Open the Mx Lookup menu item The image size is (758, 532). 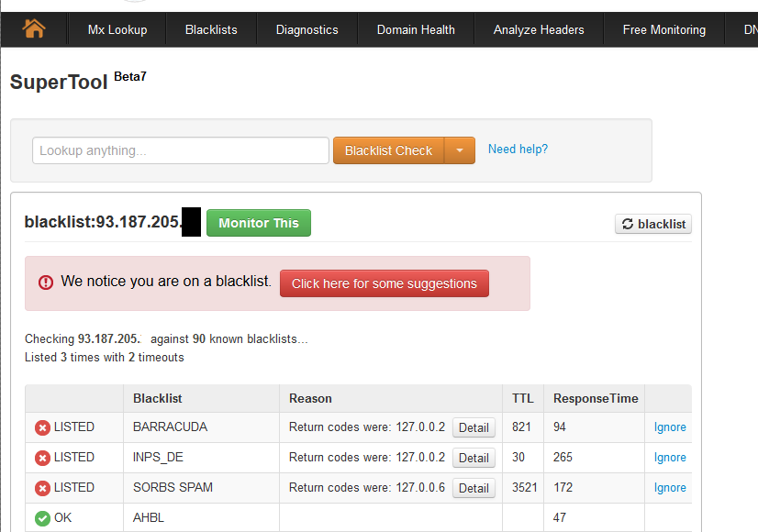coord(117,28)
